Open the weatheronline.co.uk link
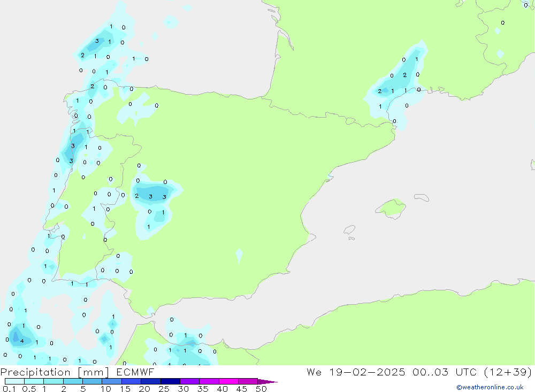Image resolution: width=535 pixels, height=392 pixels. (x=490, y=387)
